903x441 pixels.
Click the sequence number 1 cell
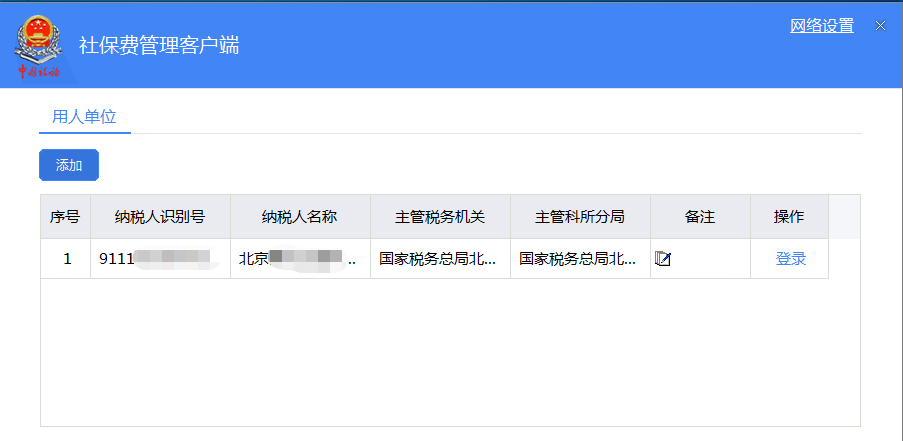(x=65, y=259)
